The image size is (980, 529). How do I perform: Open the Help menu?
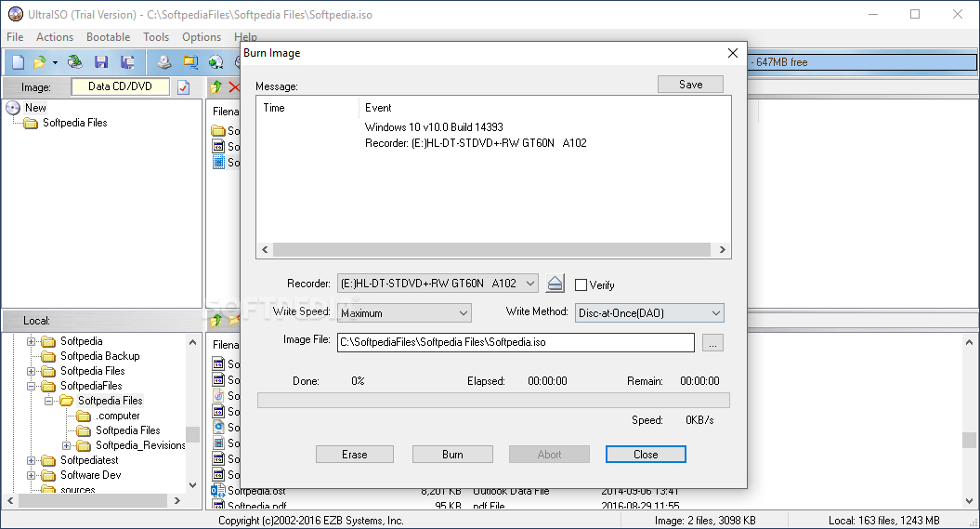[x=245, y=37]
